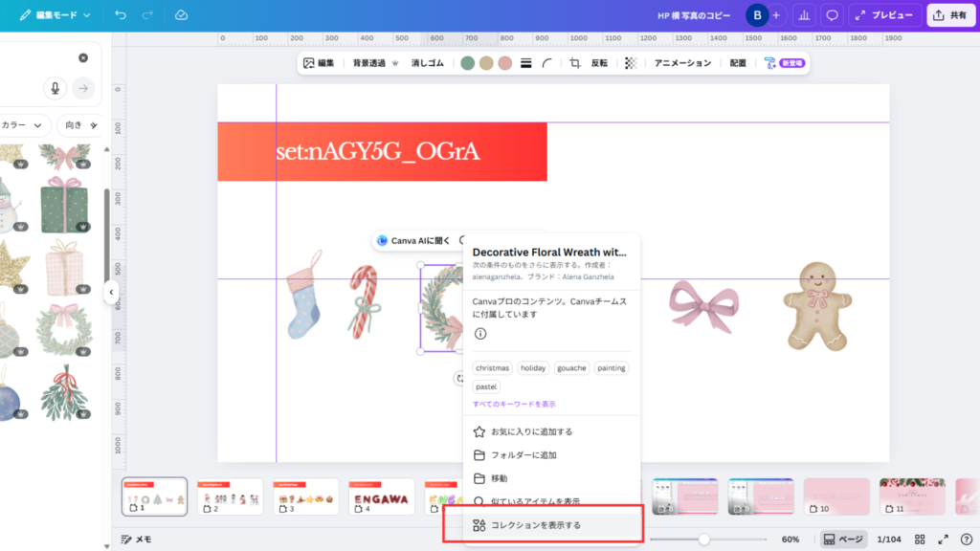Image resolution: width=980 pixels, height=551 pixels.
Task: Select the crop tool icon
Action: point(575,63)
